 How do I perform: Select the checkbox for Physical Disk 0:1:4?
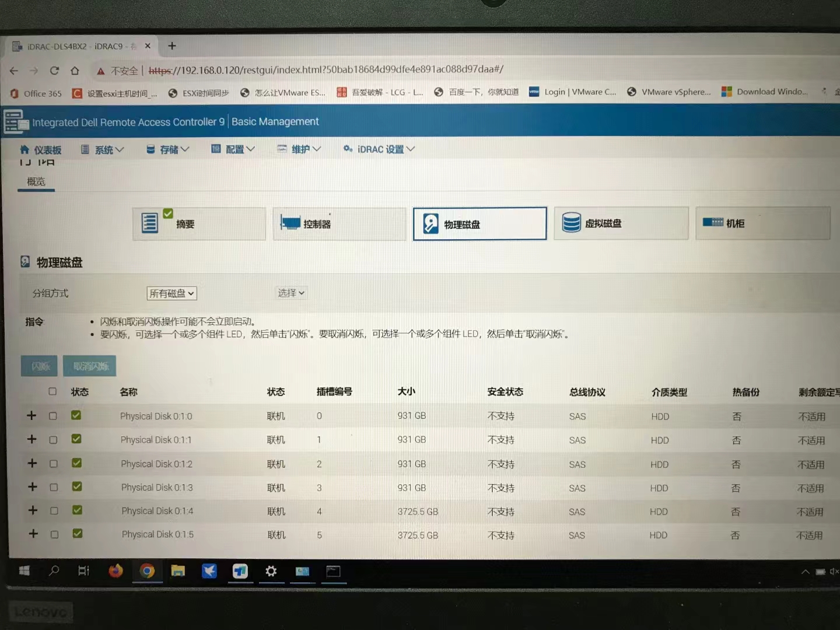(54, 511)
